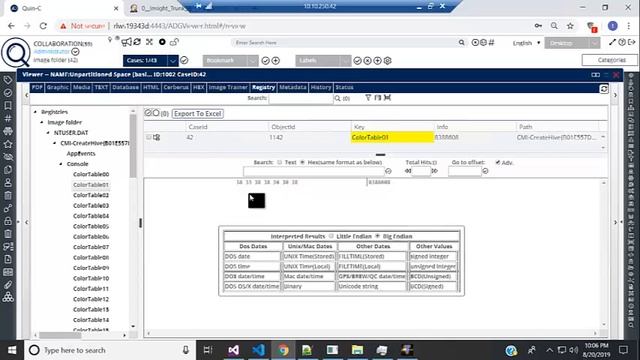This screenshot has height=360, width=640.
Task: Click the next hit arrow icon
Action: pyautogui.click(x=435, y=171)
